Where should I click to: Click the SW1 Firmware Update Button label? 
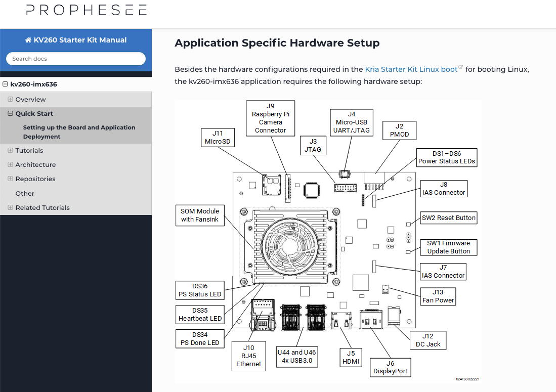pos(449,247)
